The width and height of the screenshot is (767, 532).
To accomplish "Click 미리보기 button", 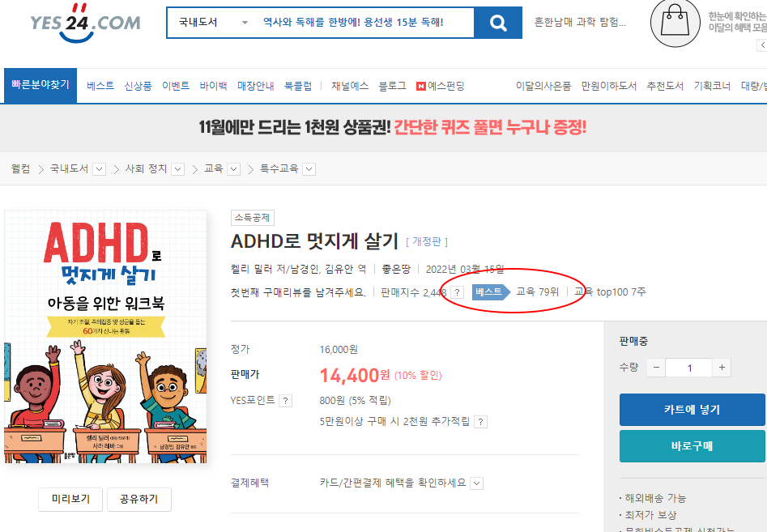I will [70, 500].
